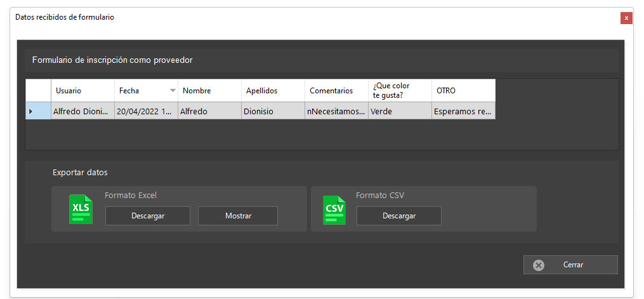
Task: Sort by the Fecha column header
Action: 146,91
